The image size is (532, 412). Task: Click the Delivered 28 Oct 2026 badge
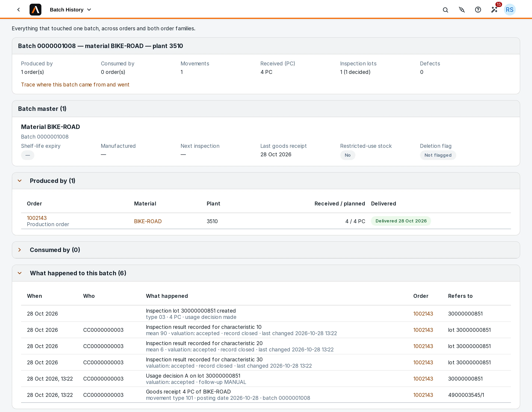(x=401, y=221)
